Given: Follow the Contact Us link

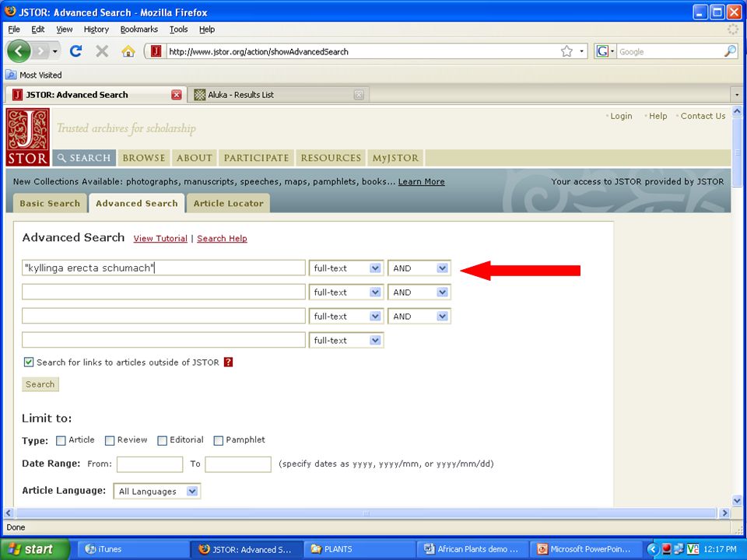Looking at the screenshot, I should pyautogui.click(x=703, y=116).
